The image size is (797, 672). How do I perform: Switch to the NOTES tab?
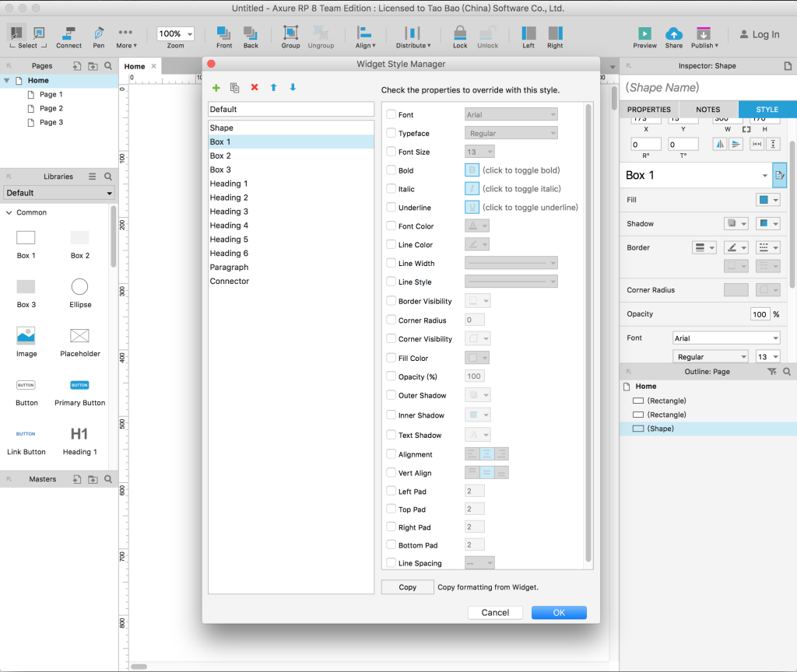[708, 109]
